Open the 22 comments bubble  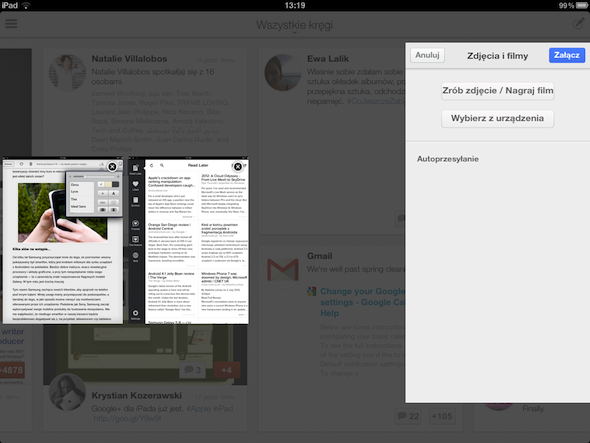tap(408, 416)
